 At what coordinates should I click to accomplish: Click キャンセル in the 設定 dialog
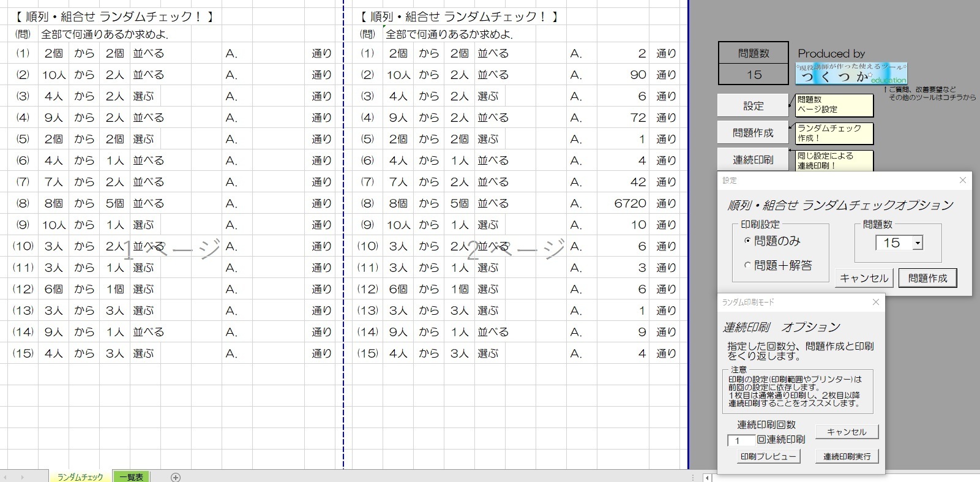[864, 278]
